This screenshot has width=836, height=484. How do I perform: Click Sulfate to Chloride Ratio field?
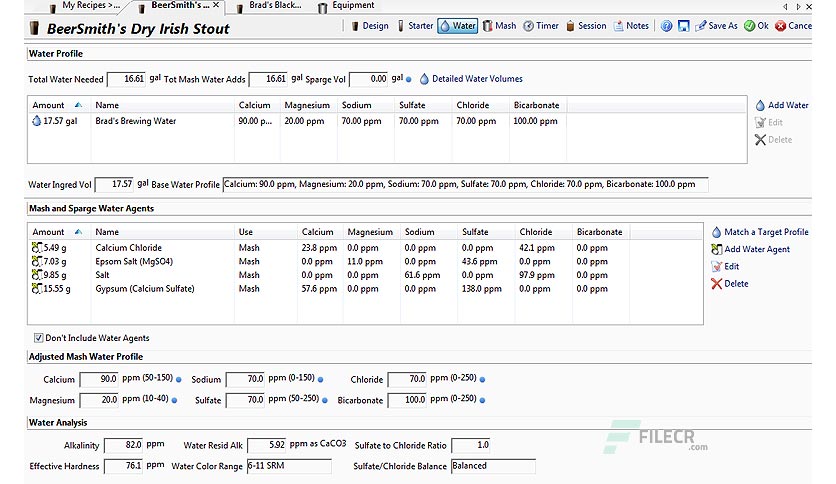click(x=471, y=445)
